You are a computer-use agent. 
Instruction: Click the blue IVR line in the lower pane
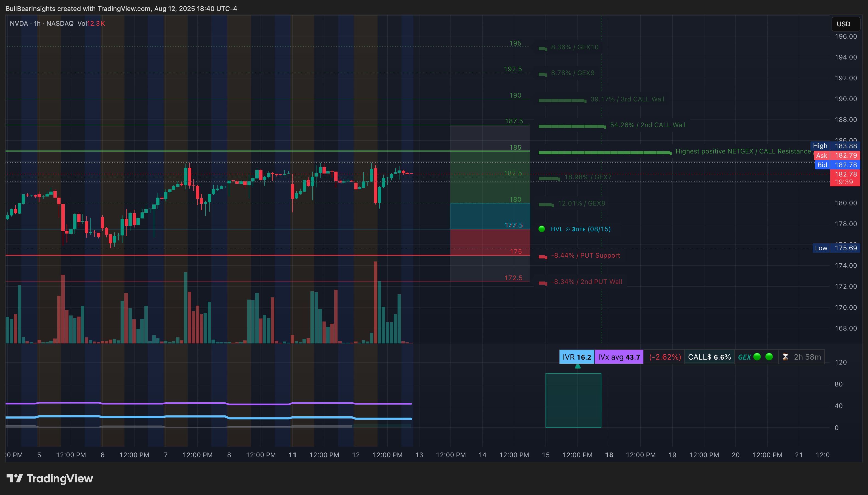(x=209, y=417)
